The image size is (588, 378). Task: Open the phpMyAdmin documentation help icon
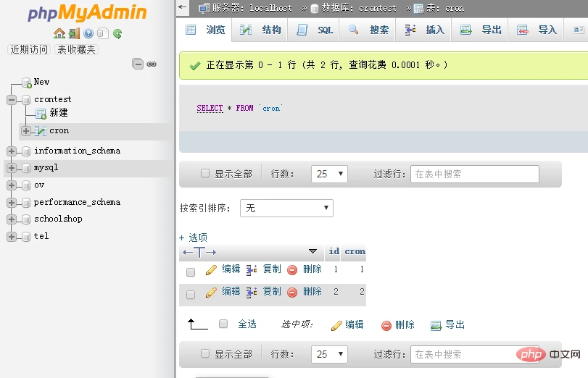(88, 33)
